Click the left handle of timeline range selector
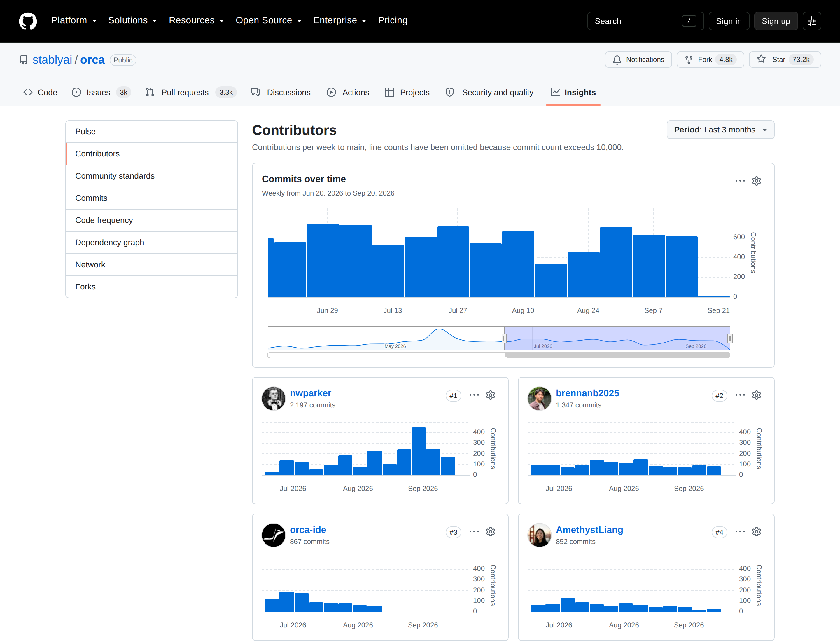Screen dimensions: 840x642 pos(504,338)
